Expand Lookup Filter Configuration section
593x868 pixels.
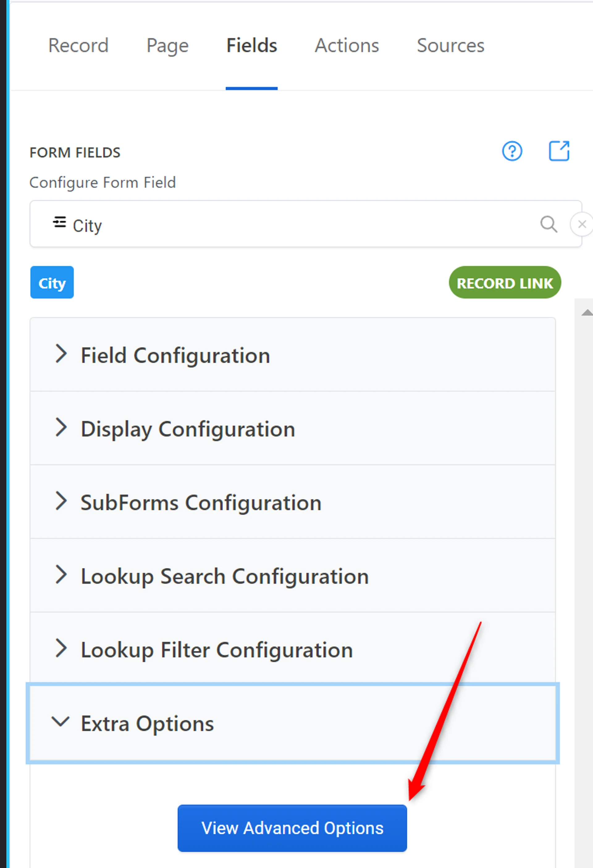[217, 650]
